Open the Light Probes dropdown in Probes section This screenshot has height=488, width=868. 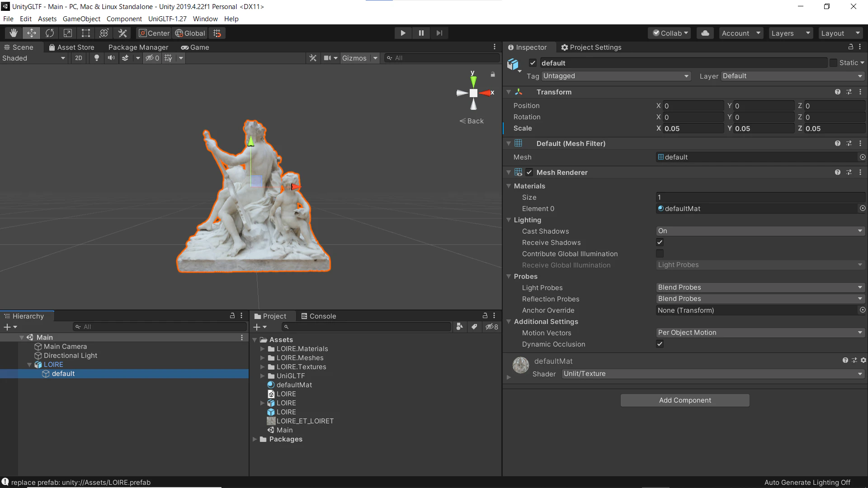click(760, 287)
